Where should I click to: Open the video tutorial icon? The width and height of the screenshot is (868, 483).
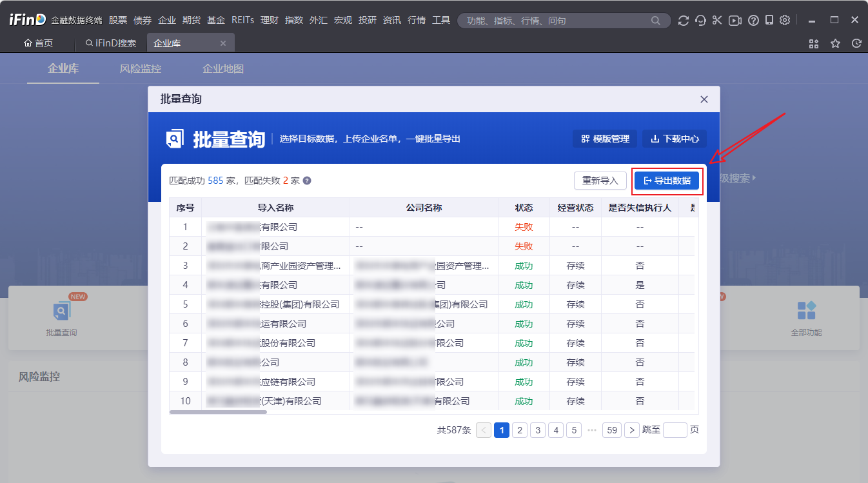pos(735,21)
